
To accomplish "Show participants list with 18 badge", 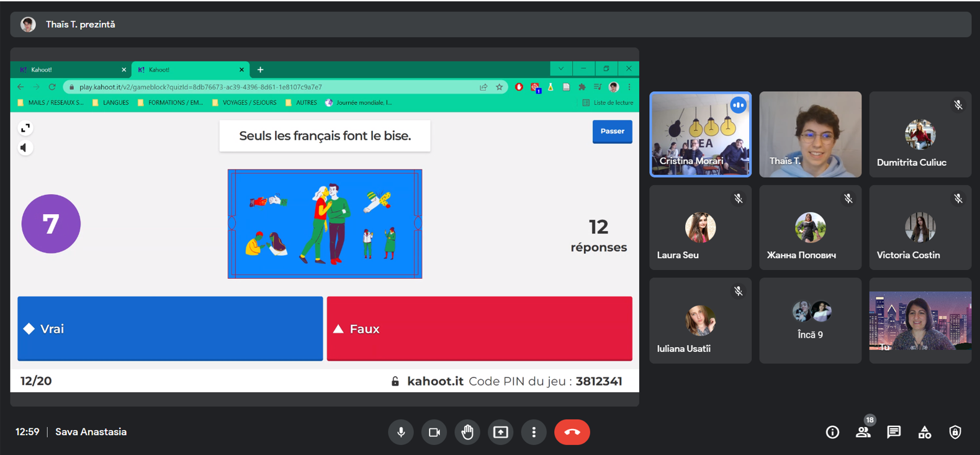I will tap(863, 432).
